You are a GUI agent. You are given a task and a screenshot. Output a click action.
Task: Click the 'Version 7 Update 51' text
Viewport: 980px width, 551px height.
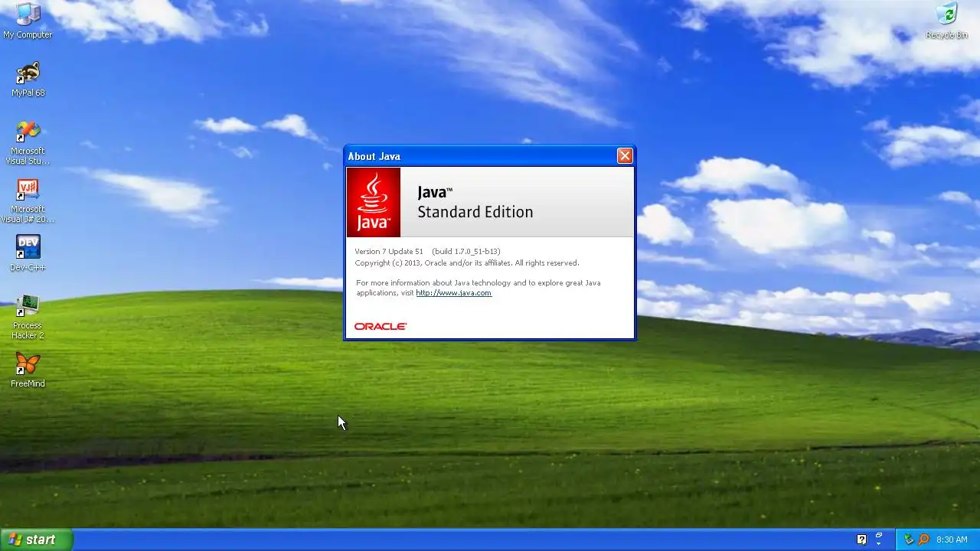pos(389,252)
